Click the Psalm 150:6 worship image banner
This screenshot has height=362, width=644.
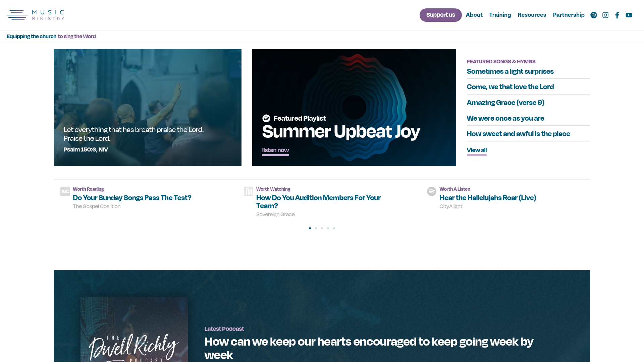pos(148,107)
